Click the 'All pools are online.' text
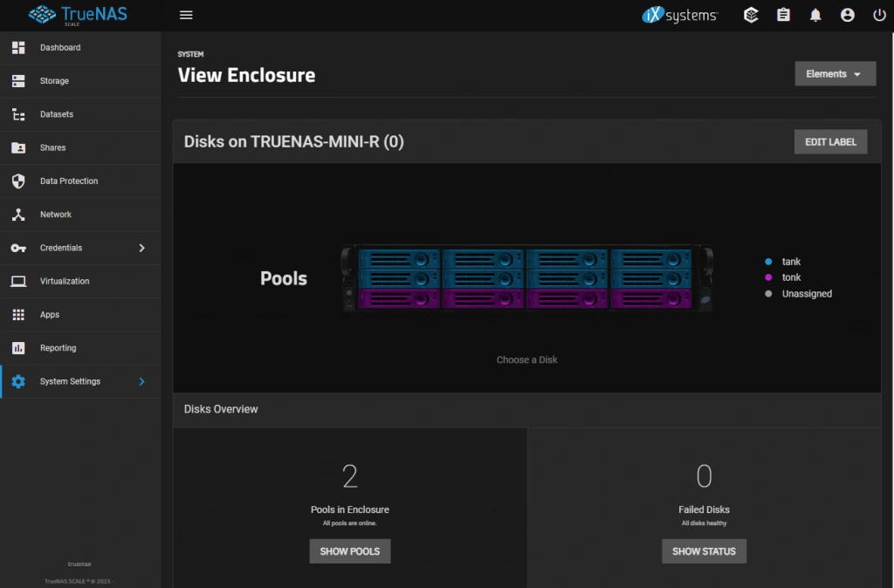 [x=349, y=523]
